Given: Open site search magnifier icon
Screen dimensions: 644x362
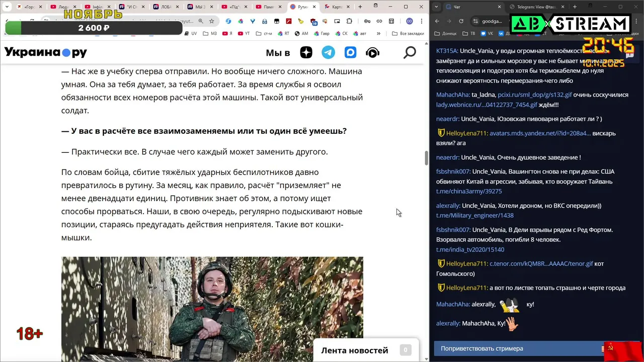Looking at the screenshot, I should pyautogui.click(x=410, y=52).
